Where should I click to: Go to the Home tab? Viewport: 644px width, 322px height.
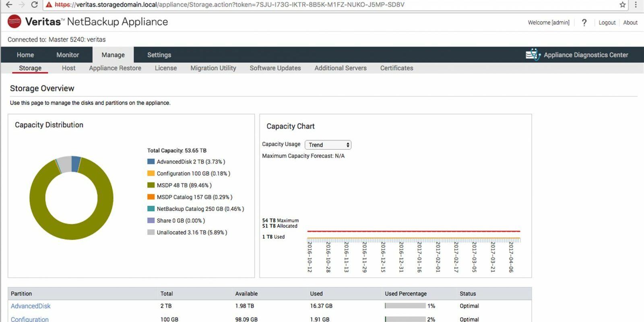25,55
